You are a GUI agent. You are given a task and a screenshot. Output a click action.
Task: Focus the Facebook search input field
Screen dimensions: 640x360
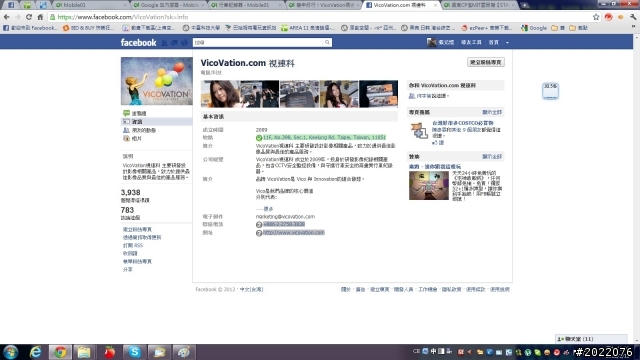coord(258,42)
